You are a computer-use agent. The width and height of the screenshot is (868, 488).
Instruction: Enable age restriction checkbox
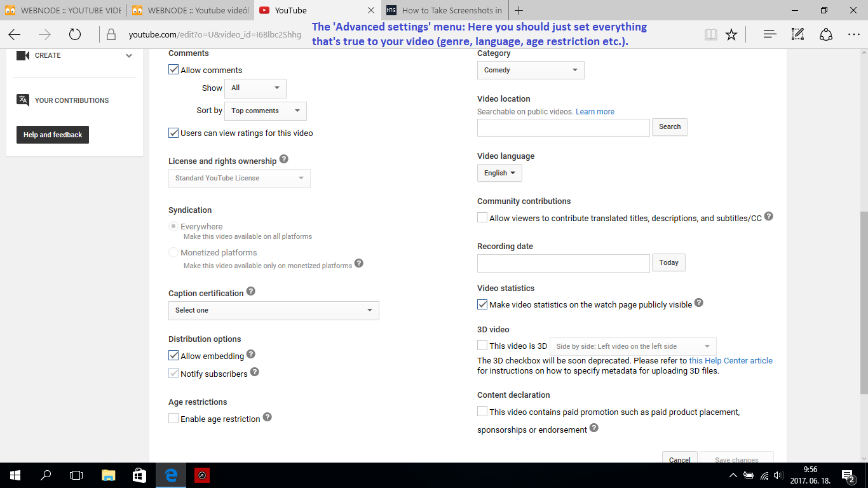tap(173, 418)
